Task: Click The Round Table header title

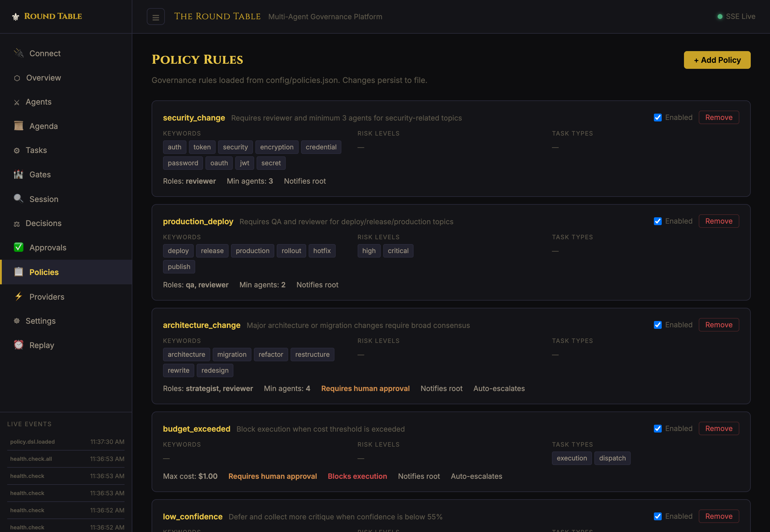Action: pos(217,17)
